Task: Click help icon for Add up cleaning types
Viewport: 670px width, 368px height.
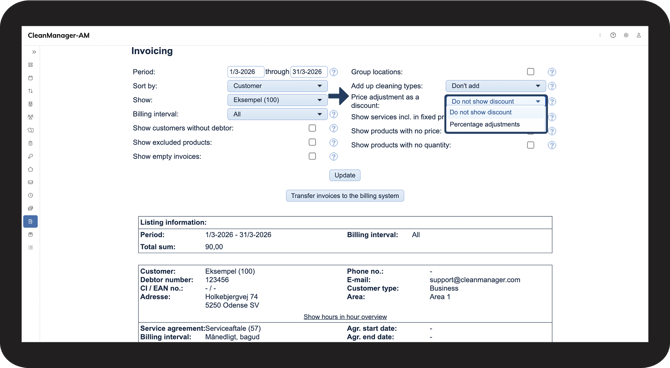Action: point(552,86)
